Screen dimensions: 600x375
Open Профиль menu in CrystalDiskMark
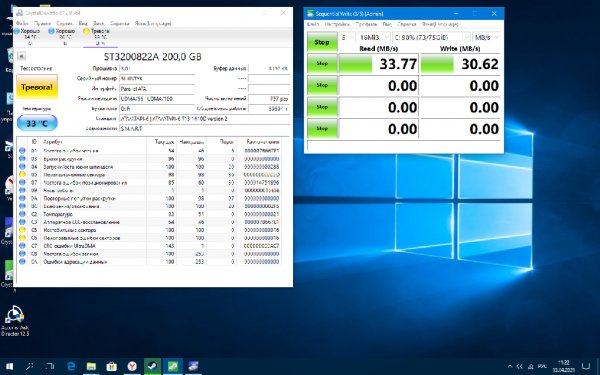coord(366,24)
